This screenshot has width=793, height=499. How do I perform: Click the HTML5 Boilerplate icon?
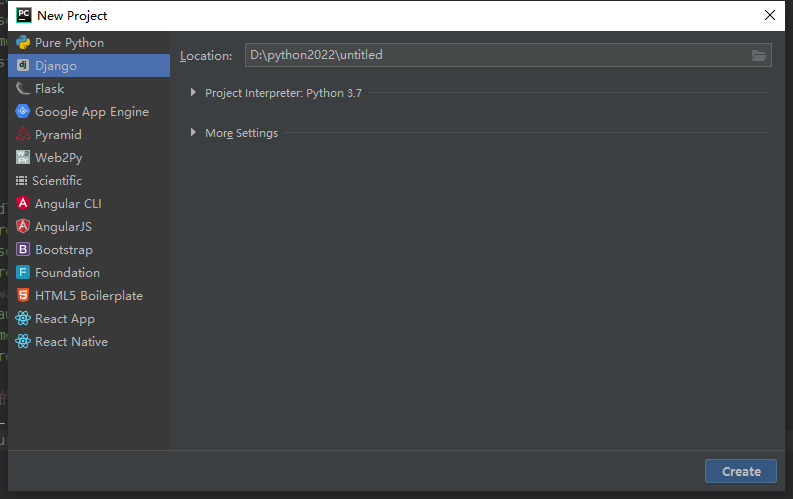(23, 295)
